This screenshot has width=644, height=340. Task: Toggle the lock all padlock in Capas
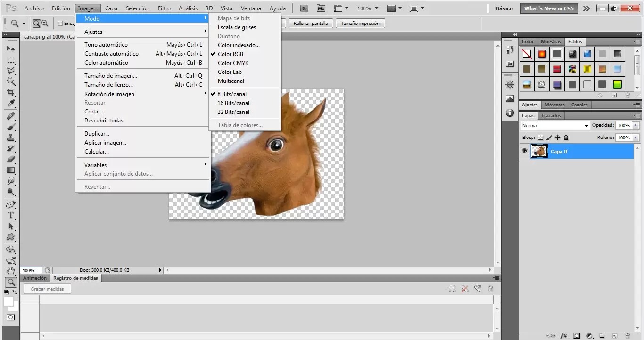point(566,137)
